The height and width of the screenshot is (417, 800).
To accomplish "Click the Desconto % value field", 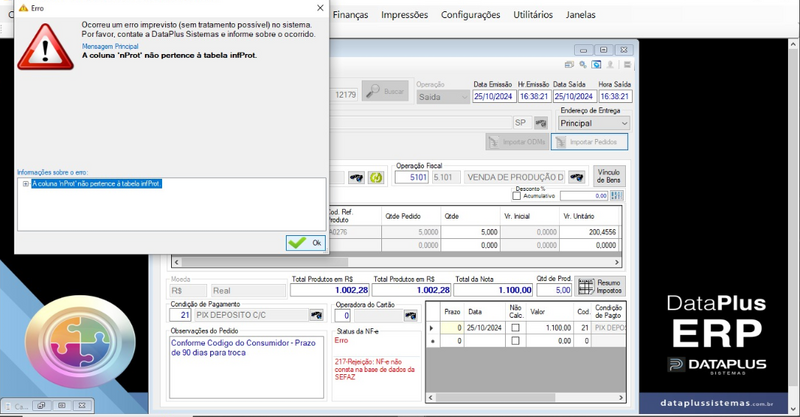I will coord(584,196).
